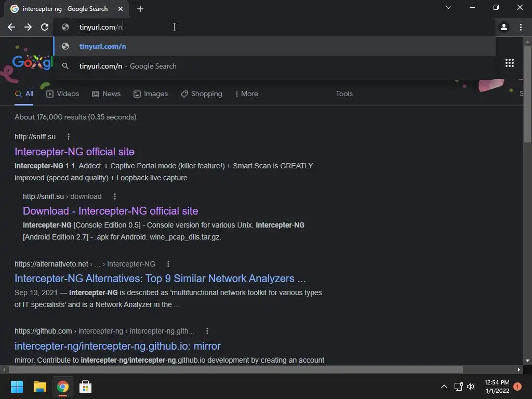The image size is (532, 399).
Task: Open the Windows Start menu
Action: pyautogui.click(x=17, y=387)
